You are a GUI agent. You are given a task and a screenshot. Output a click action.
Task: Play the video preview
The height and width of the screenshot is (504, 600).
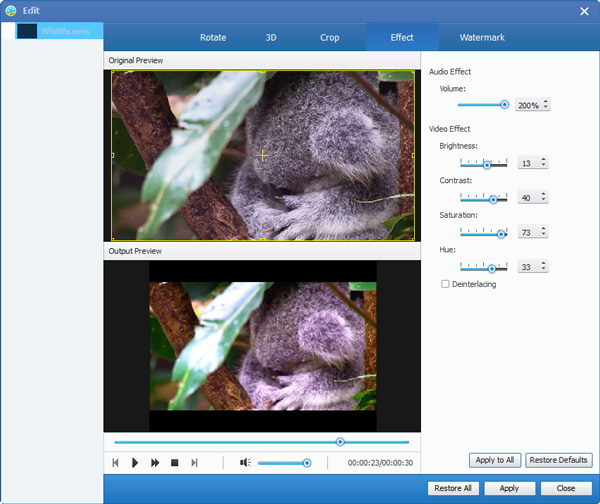[135, 463]
